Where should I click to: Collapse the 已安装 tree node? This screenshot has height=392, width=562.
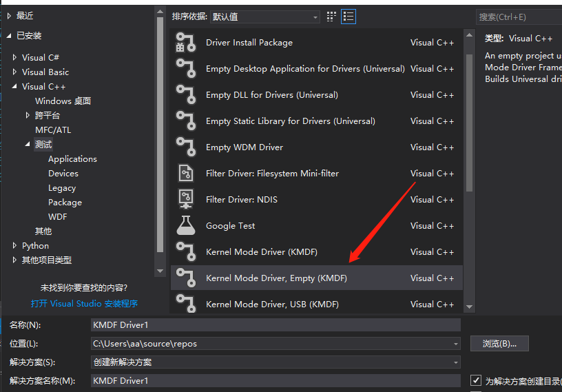10,36
